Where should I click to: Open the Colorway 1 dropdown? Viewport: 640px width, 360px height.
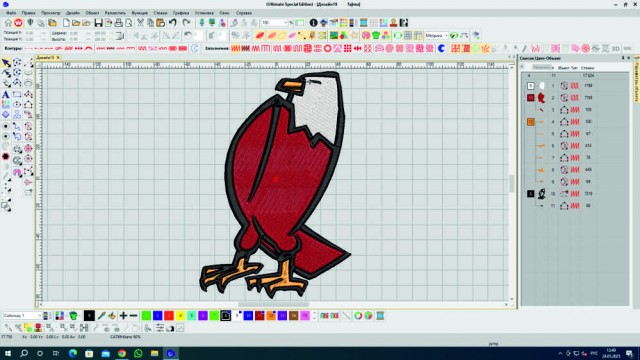pyautogui.click(x=22, y=316)
